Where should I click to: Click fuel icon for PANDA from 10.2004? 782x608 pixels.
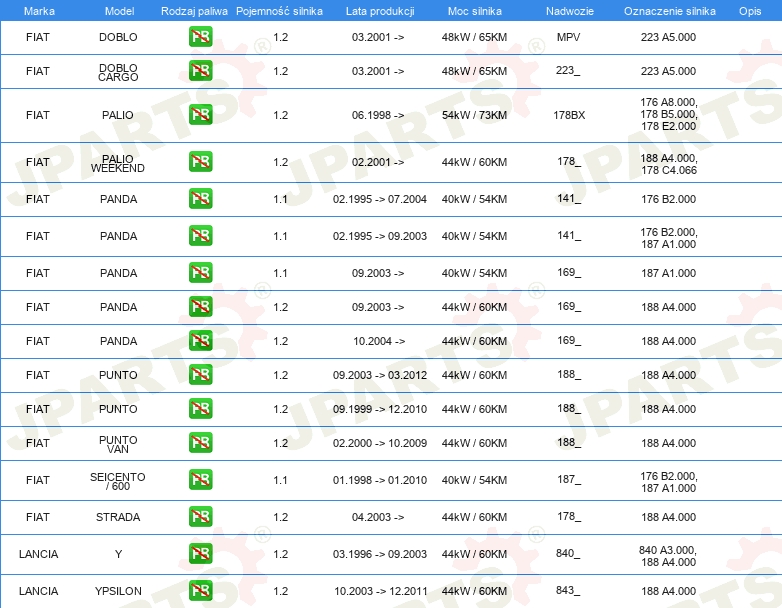point(200,340)
